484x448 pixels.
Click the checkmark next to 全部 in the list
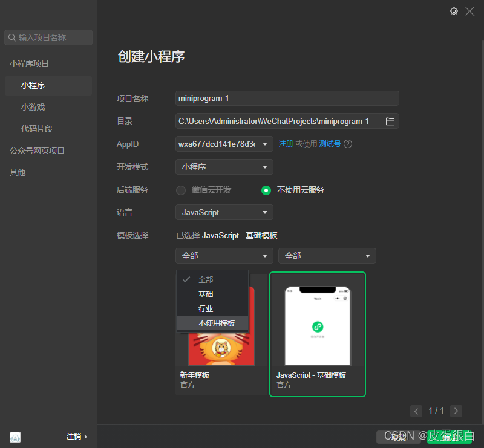(x=186, y=279)
